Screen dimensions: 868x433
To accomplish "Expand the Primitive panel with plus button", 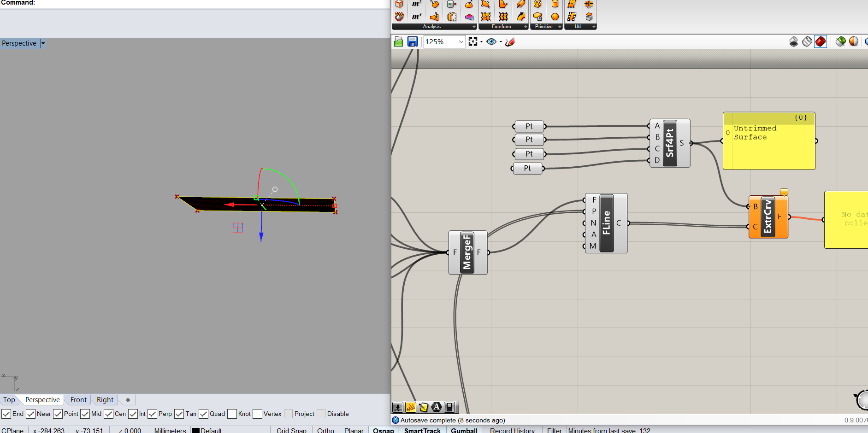I will coord(560,27).
